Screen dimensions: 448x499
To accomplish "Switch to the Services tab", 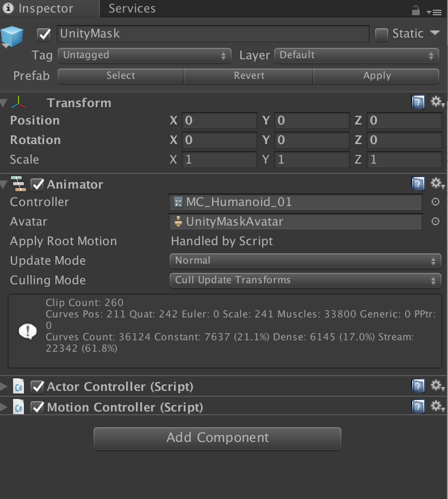I will pos(130,8).
